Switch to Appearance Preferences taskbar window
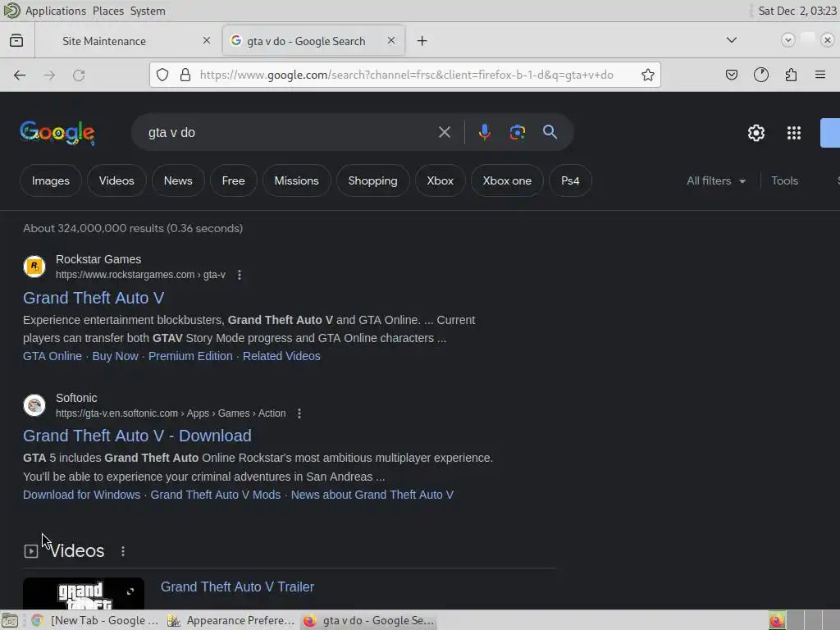Viewport: 840px width, 630px height. point(231,620)
